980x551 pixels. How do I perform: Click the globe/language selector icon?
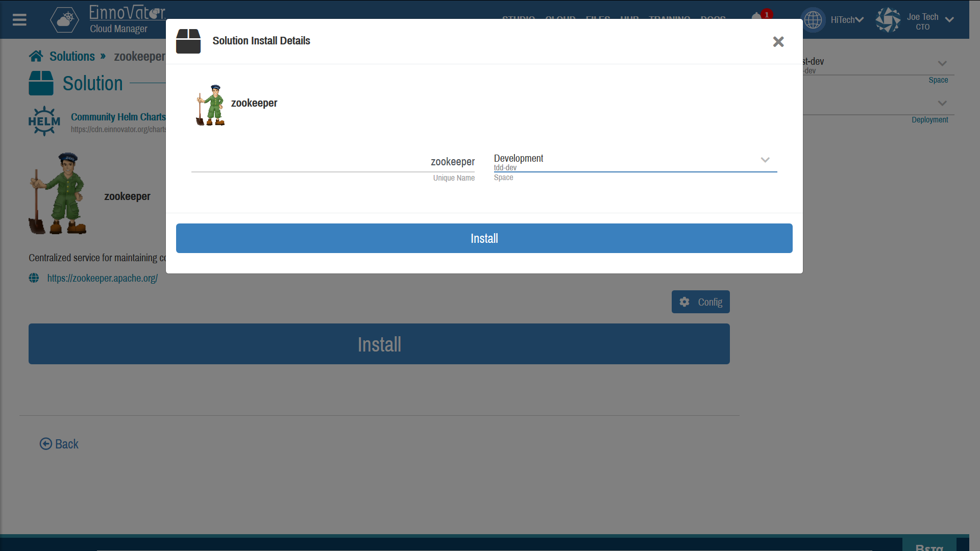click(813, 19)
